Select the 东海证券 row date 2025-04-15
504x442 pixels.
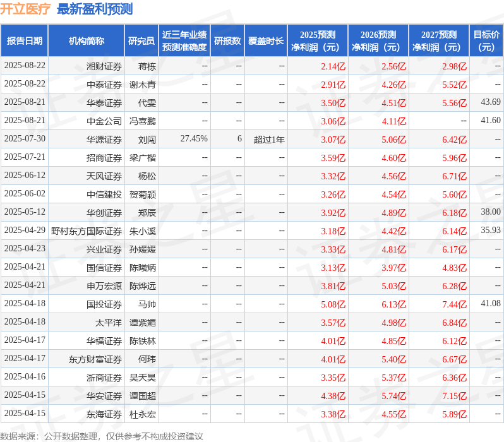pyautogui.click(x=25, y=414)
